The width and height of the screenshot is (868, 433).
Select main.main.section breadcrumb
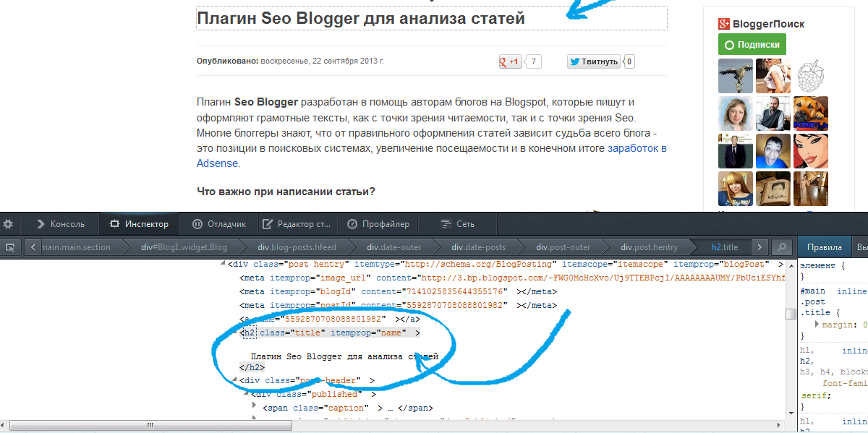point(76,247)
